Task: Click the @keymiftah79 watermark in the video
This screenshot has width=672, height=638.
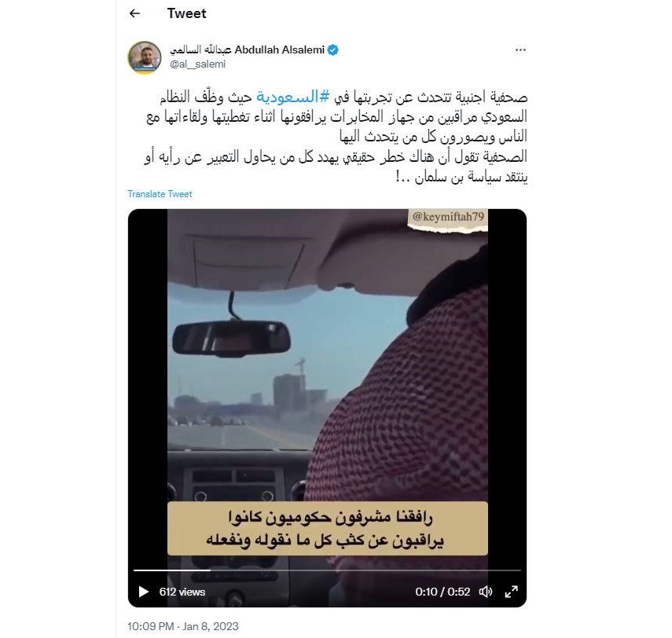Action: tap(448, 217)
